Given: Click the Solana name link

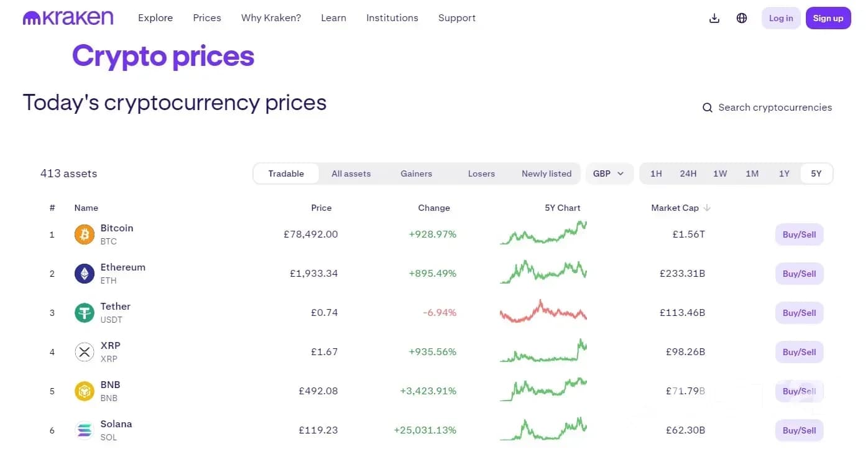Looking at the screenshot, I should (x=116, y=424).
